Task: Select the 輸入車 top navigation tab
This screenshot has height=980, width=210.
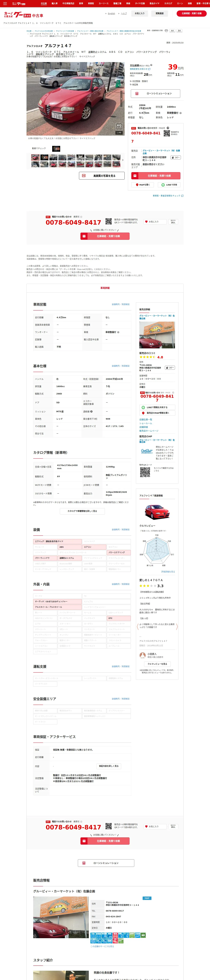Action: [54, 3]
